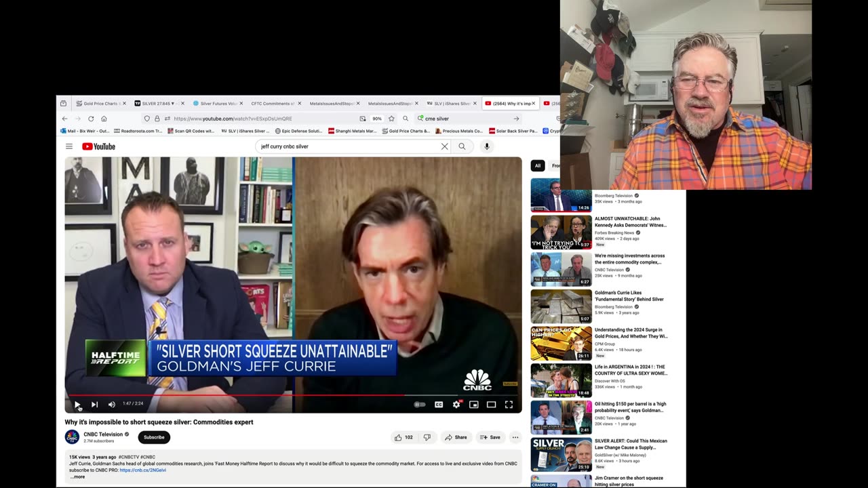The height and width of the screenshot is (488, 868).
Task: Turn on closed captions CC button
Action: click(439, 405)
